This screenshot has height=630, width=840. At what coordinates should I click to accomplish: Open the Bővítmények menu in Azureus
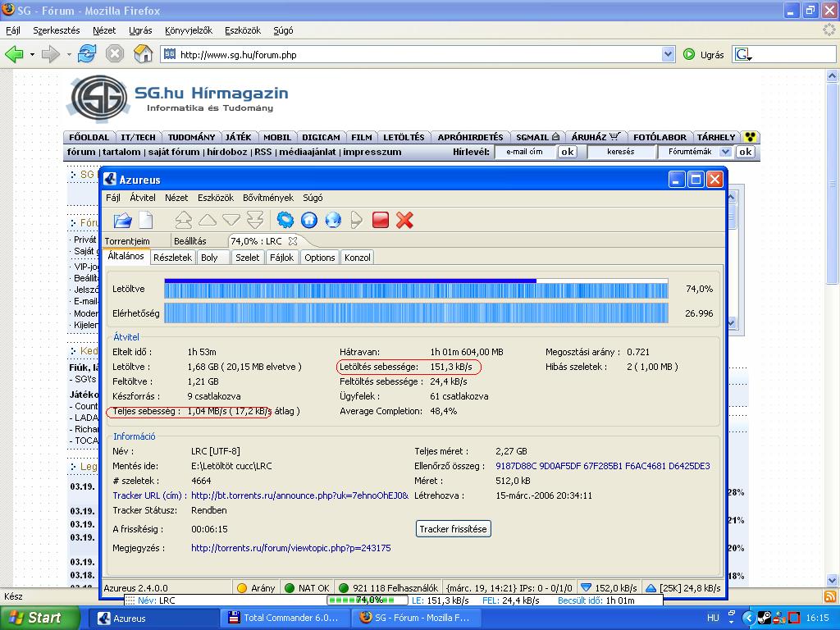point(267,198)
